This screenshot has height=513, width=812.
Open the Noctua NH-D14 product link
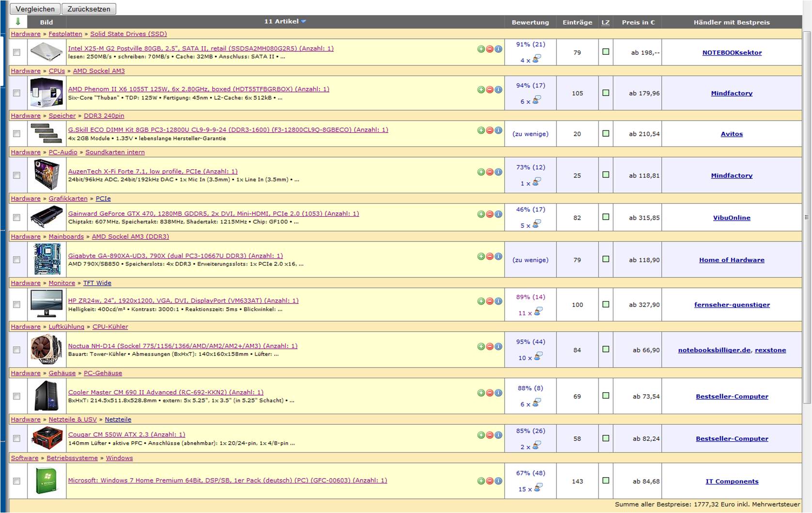pyautogui.click(x=183, y=346)
